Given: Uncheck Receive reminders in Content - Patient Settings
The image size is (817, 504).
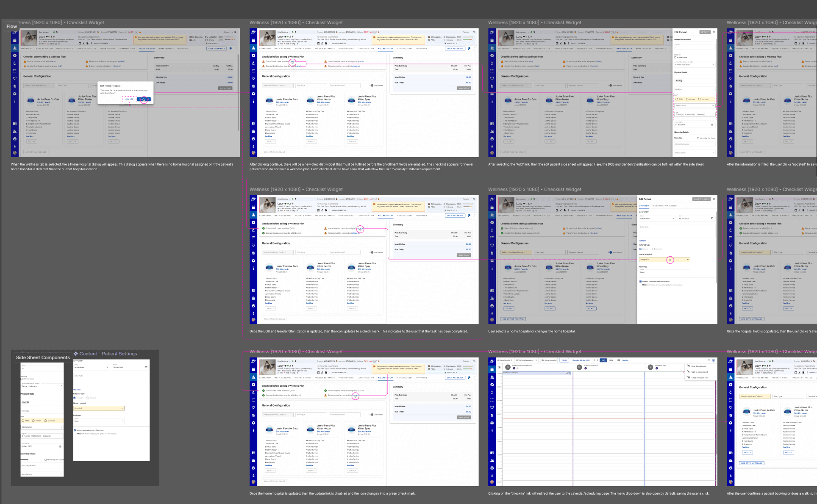Looking at the screenshot, I should (75, 430).
